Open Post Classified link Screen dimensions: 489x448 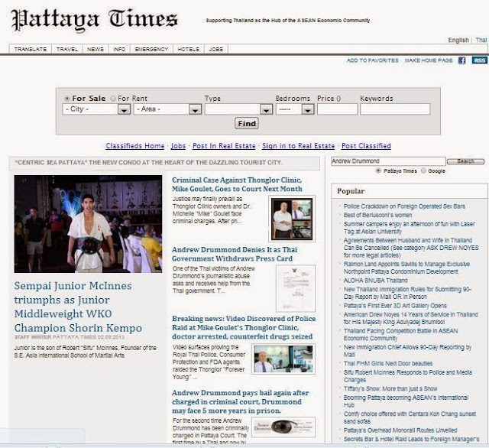(x=366, y=146)
